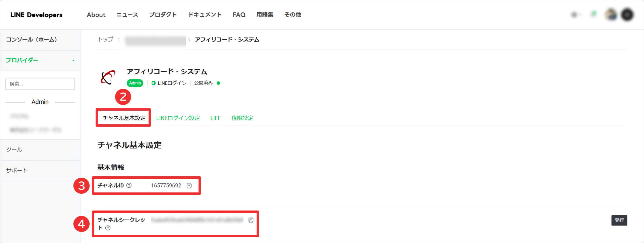The image size is (644, 243).
Task: Switch to the LIFF tab
Action: coord(216,118)
